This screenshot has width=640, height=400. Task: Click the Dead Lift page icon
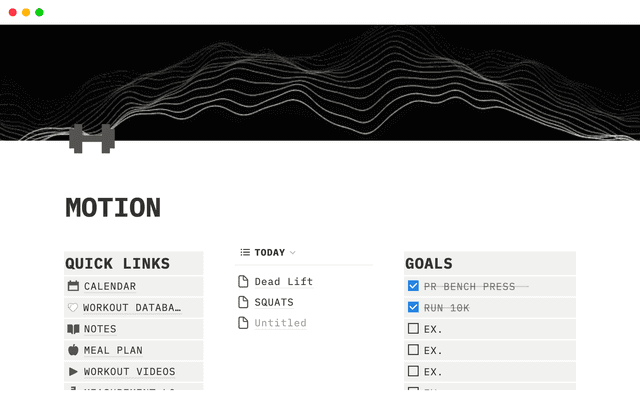pyautogui.click(x=243, y=282)
